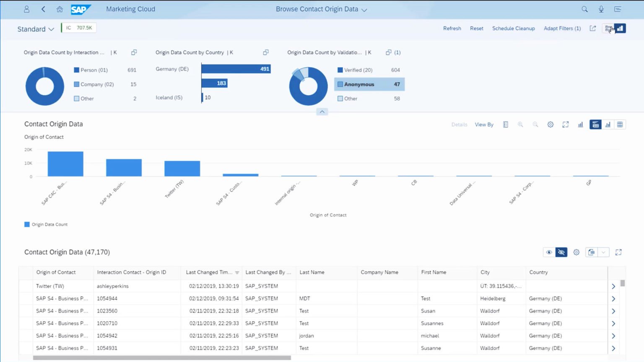Navigate into row 1023560 arrow

(613, 311)
